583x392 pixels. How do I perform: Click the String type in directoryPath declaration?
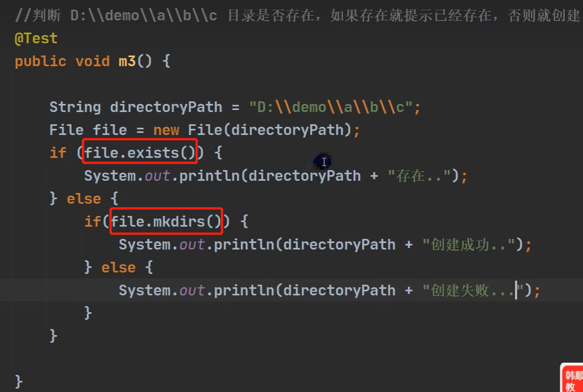click(x=75, y=107)
